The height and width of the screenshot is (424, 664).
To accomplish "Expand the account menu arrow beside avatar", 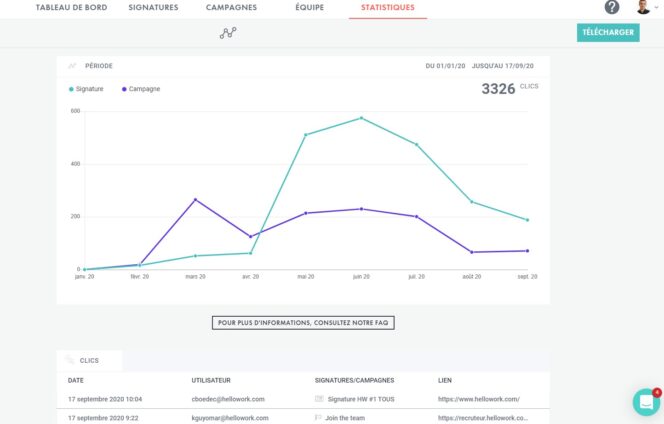I will point(656,8).
